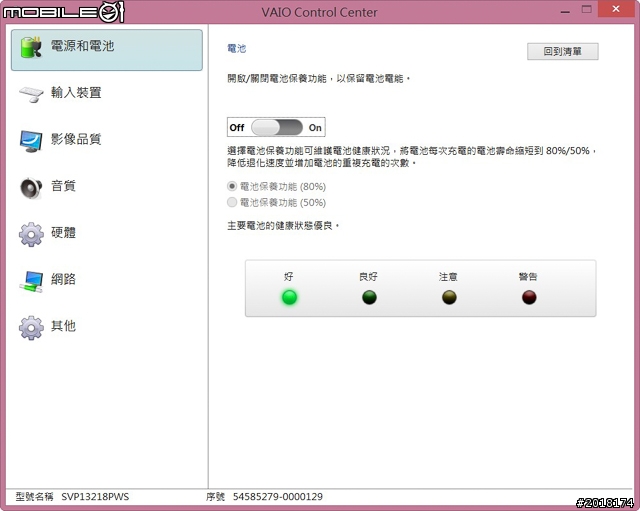Select the 其他 category label
Screen dimensions: 640x511
63,326
